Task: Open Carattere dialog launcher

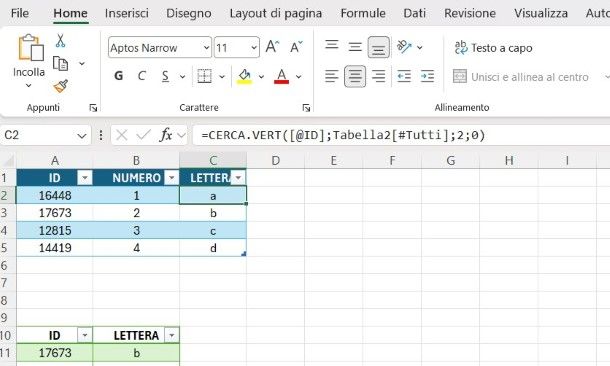Action: tap(306, 108)
